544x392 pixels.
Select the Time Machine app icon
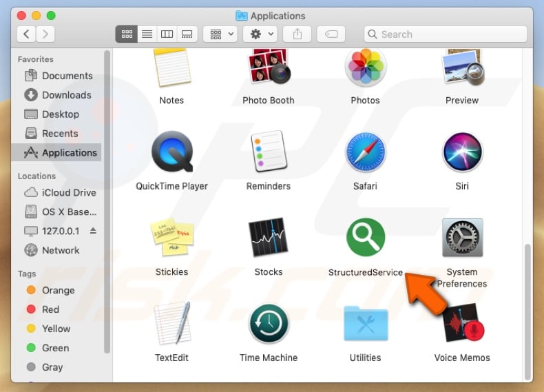coord(269,323)
